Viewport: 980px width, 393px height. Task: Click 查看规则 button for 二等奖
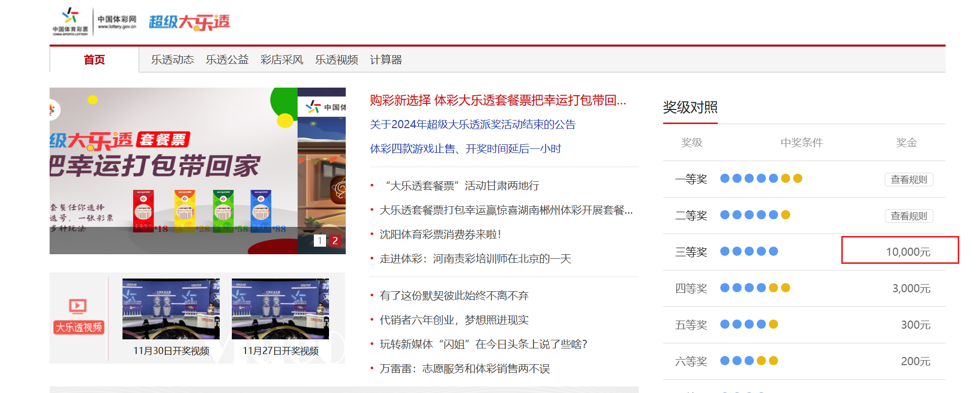point(909,216)
